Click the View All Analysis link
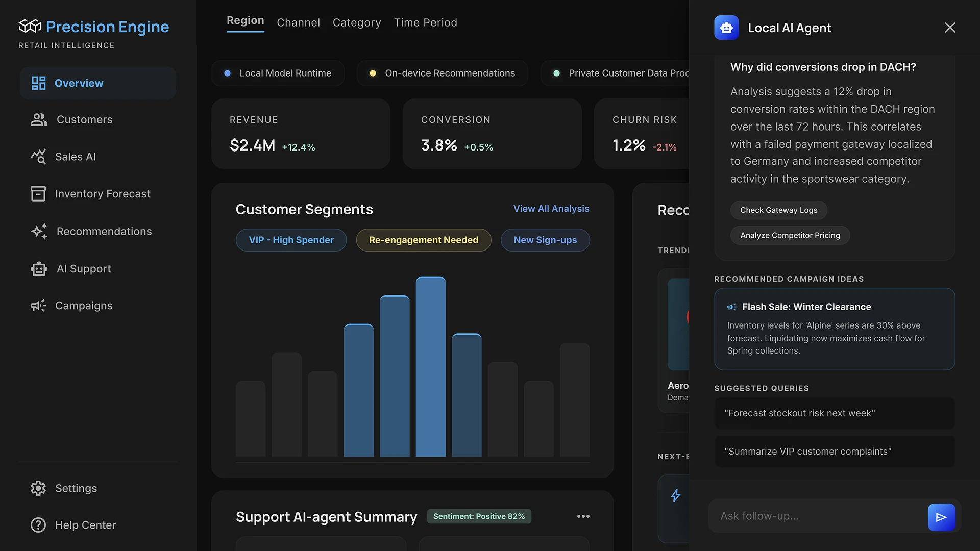The width and height of the screenshot is (980, 551). (551, 209)
